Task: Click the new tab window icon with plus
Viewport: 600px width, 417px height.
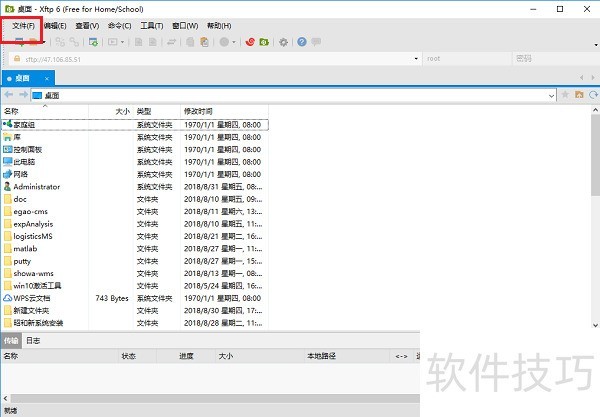Action: (x=93, y=42)
